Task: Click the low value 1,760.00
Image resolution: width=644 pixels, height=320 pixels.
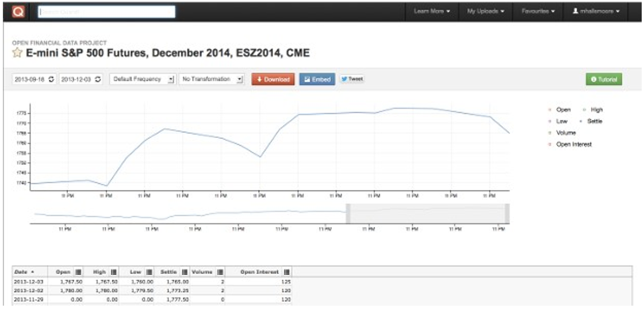Action: point(142,282)
